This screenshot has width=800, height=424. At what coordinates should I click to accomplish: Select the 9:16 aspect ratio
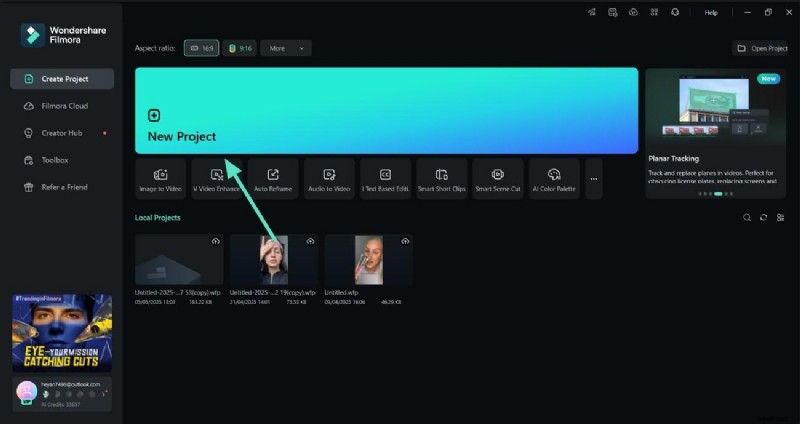pos(239,48)
